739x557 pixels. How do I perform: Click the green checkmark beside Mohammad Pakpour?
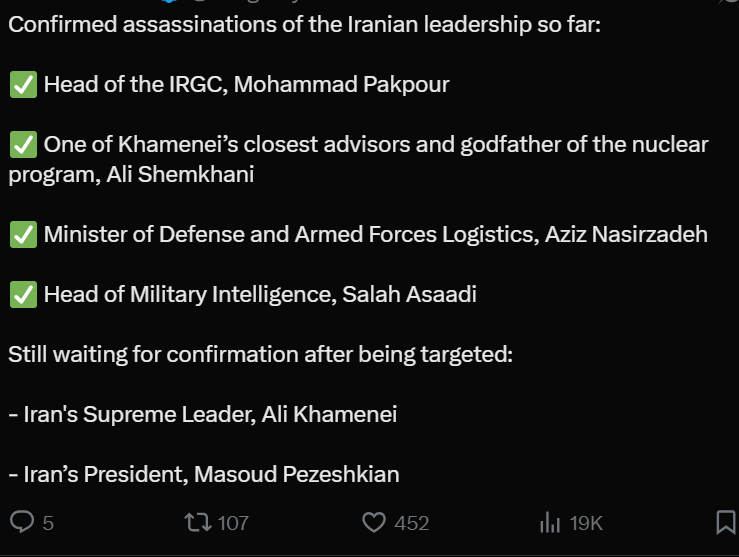pos(22,84)
